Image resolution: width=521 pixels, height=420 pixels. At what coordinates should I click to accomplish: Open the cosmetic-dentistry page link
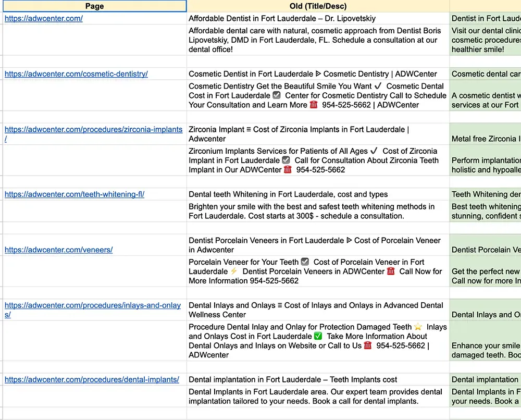(x=76, y=74)
